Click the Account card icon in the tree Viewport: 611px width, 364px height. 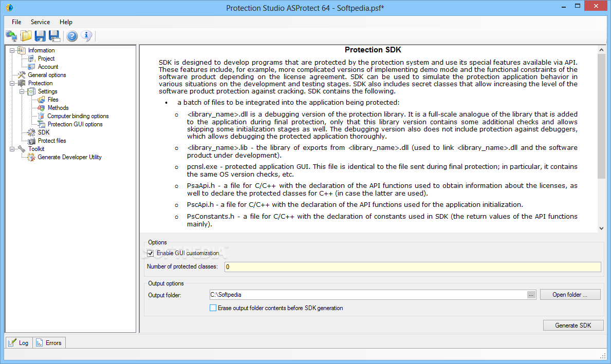(x=31, y=67)
